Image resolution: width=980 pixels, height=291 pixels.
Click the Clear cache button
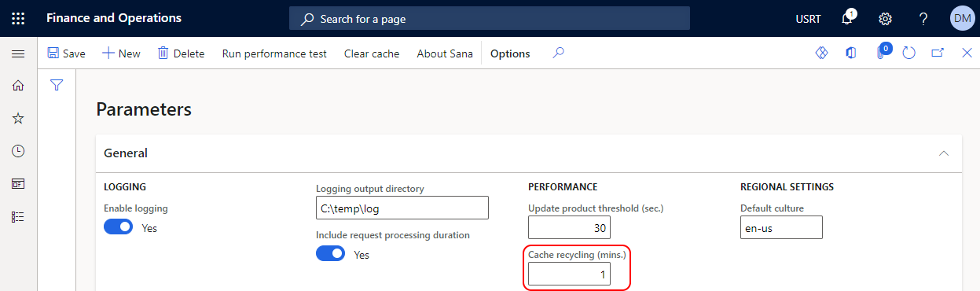point(372,53)
